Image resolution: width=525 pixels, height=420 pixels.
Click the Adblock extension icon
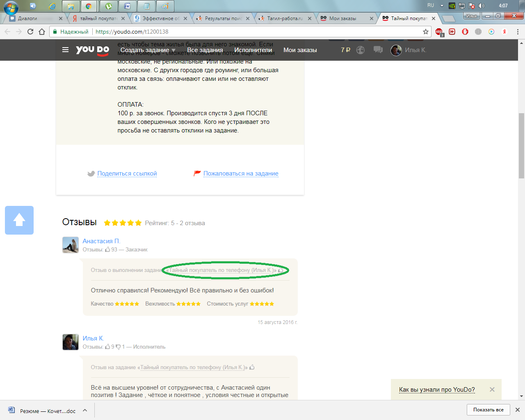tap(439, 32)
